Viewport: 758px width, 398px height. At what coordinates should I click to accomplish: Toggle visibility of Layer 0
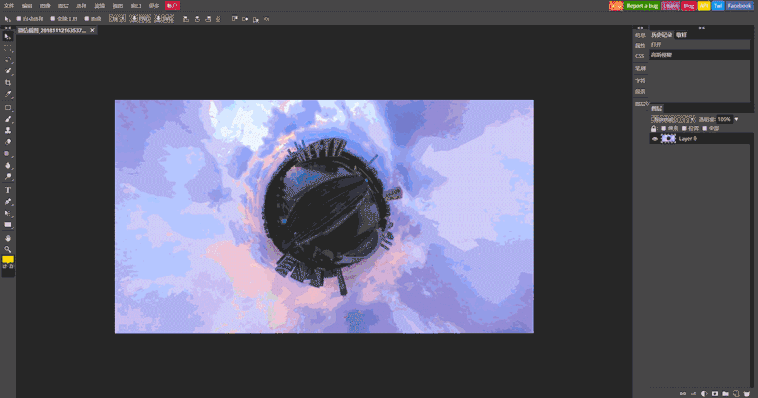click(655, 139)
